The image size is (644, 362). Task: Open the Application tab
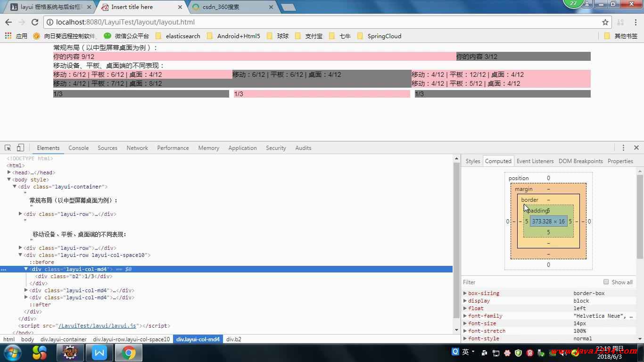click(242, 148)
